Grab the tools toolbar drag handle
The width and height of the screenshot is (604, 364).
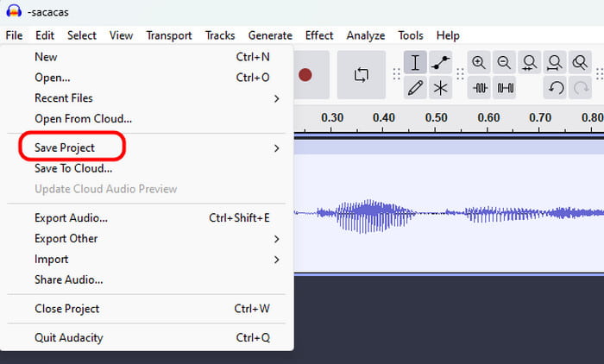coord(396,74)
